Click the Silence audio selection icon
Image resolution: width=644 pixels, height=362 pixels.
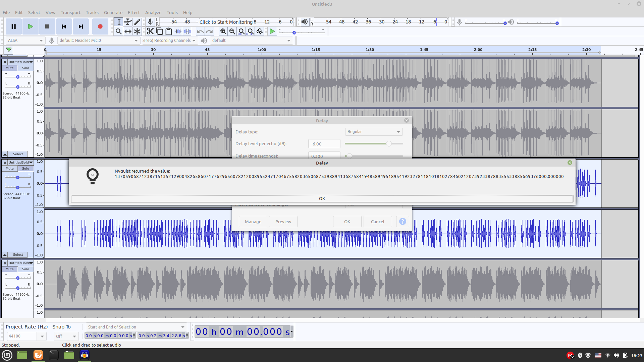(x=187, y=32)
